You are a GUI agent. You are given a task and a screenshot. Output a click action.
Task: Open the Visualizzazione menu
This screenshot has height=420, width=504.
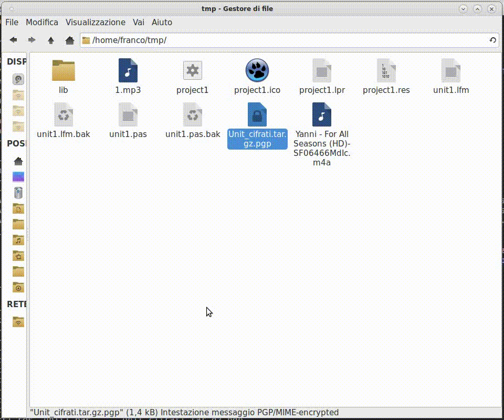tap(96, 22)
